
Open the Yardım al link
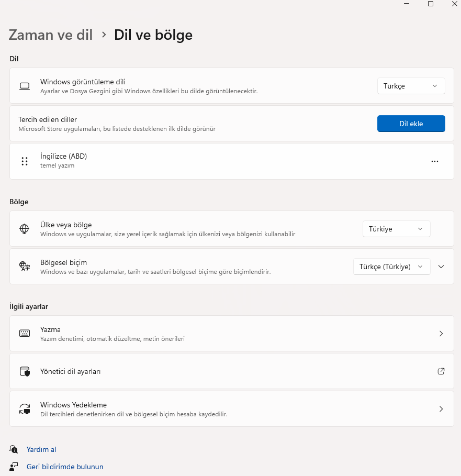[41, 449]
